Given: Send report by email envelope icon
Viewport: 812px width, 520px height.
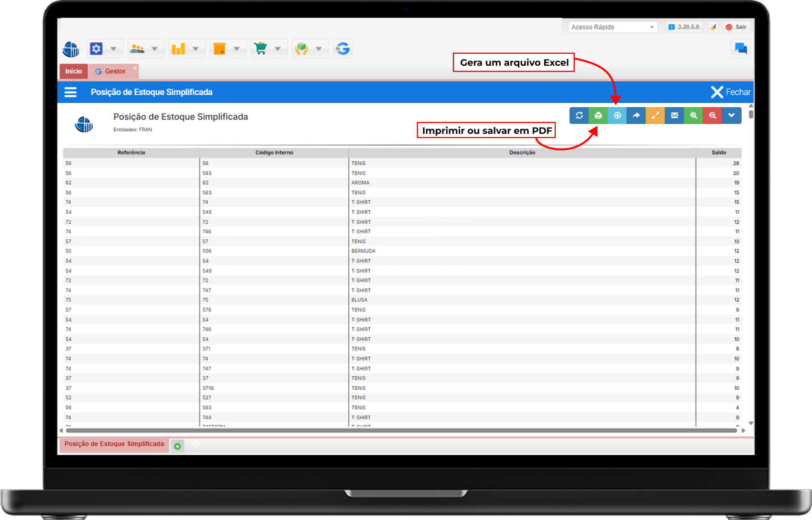Looking at the screenshot, I should (674, 116).
